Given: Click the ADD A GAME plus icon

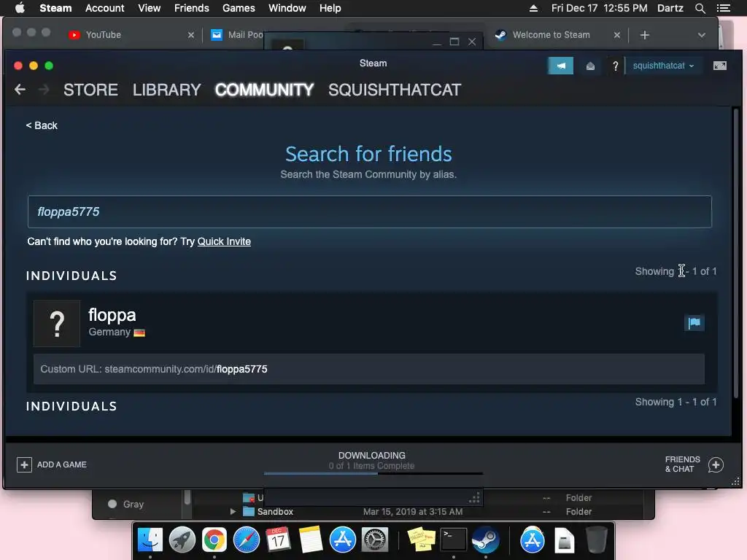Looking at the screenshot, I should coord(24,464).
